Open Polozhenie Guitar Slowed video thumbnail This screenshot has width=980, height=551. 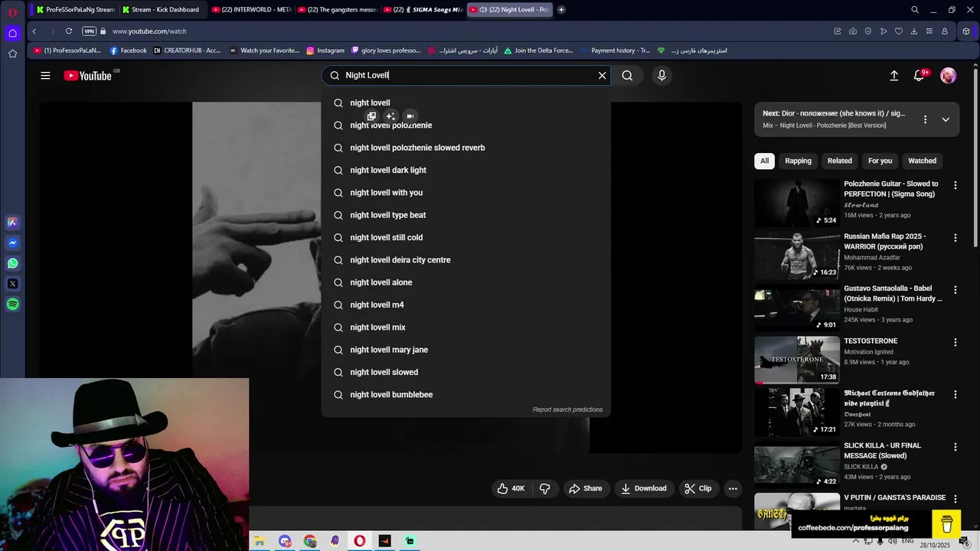tap(797, 203)
